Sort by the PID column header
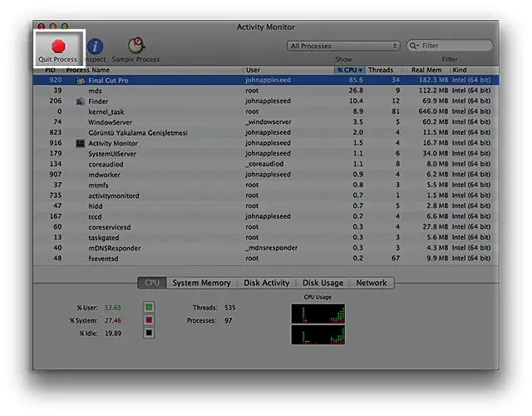The height and width of the screenshot is (416, 532). tap(50, 70)
